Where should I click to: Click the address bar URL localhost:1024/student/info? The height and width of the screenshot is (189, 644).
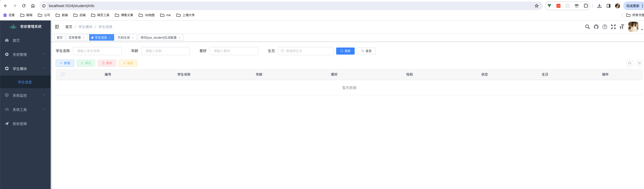coord(71,6)
